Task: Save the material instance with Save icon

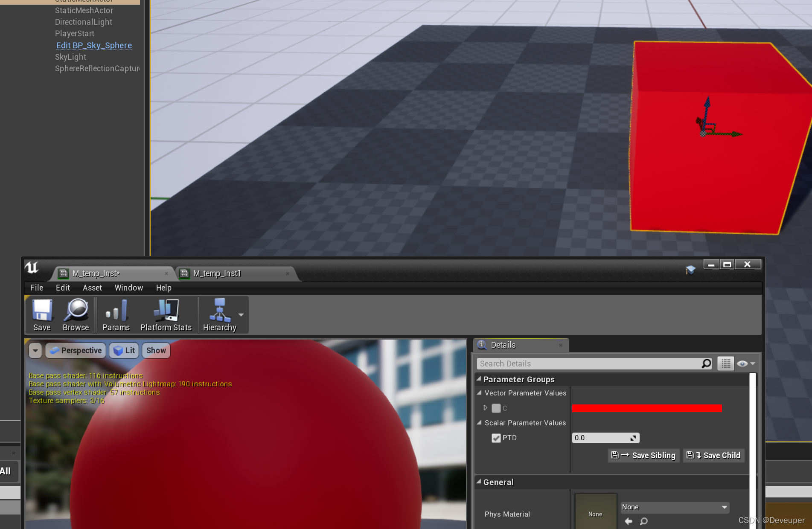Action: pos(42,315)
